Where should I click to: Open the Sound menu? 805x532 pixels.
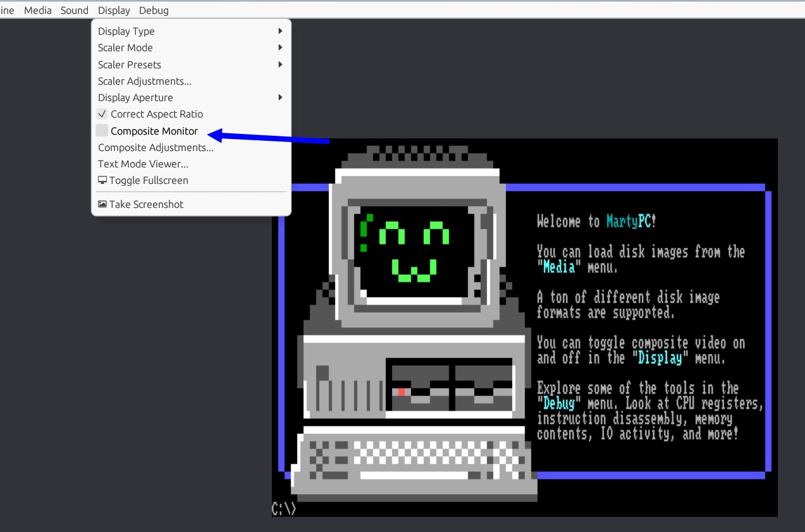75,10
